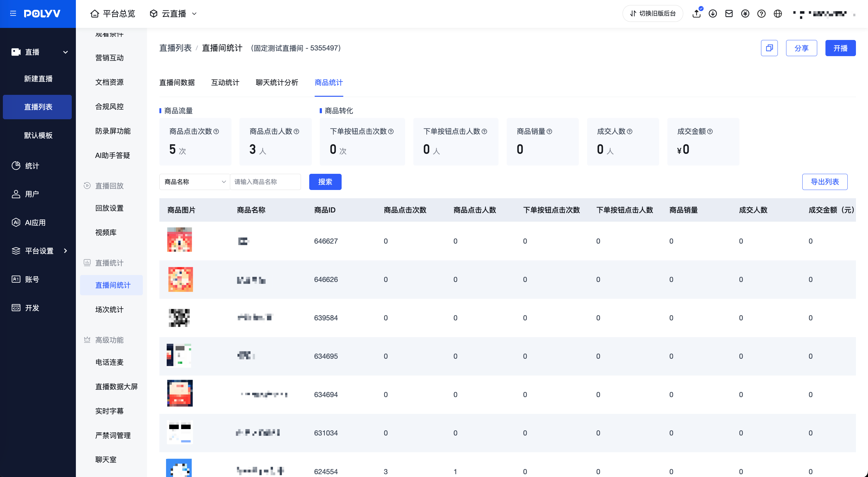Go to 平台总览 home
The height and width of the screenshot is (477, 868).
pyautogui.click(x=112, y=13)
